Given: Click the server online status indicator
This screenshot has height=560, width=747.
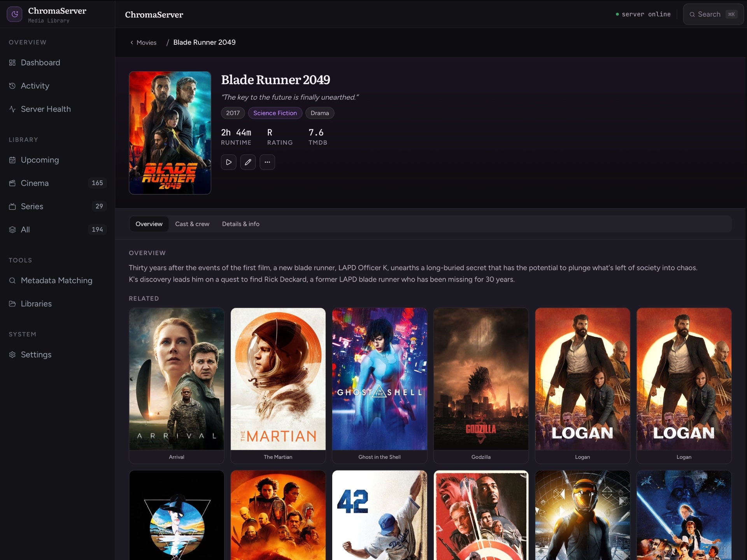Looking at the screenshot, I should click(643, 14).
